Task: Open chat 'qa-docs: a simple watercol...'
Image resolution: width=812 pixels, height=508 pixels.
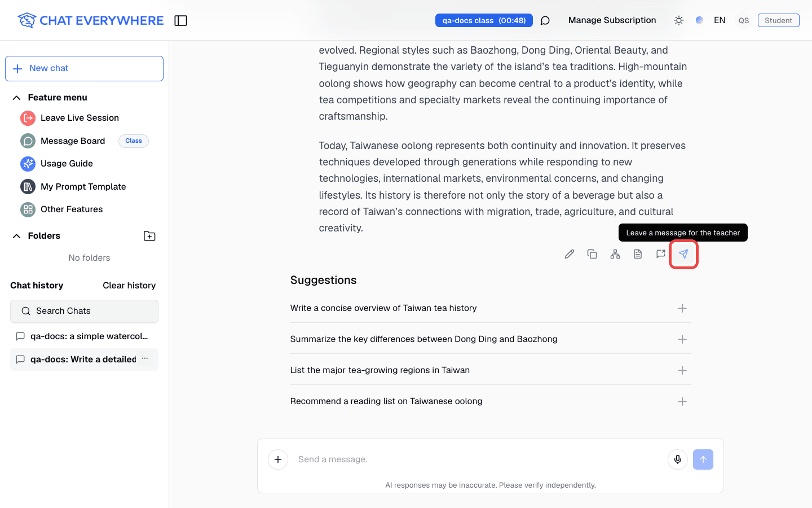Action: point(84,336)
